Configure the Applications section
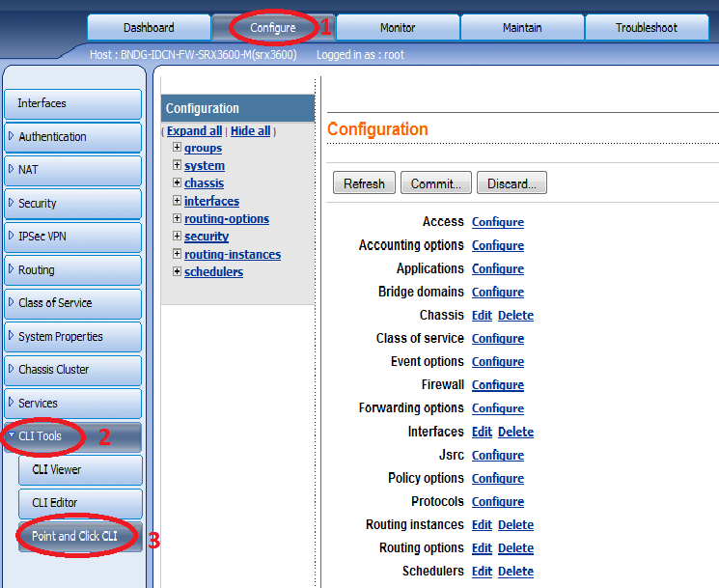Image resolution: width=719 pixels, height=588 pixels. coord(498,268)
